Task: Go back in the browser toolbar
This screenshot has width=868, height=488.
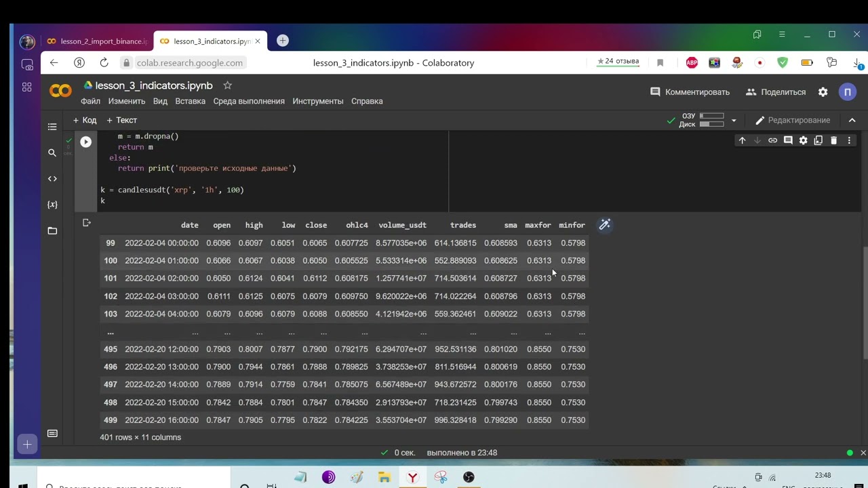Action: point(54,62)
